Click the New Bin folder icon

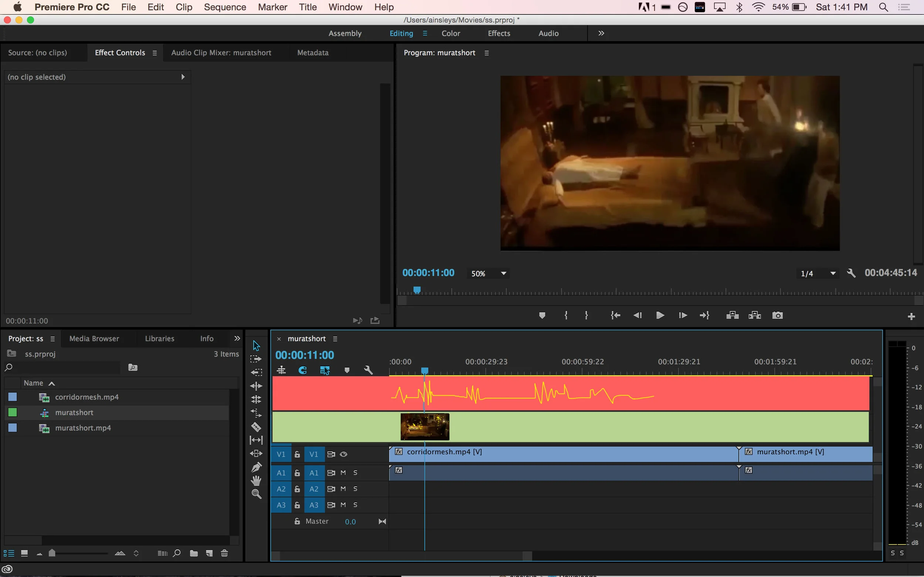tap(194, 553)
